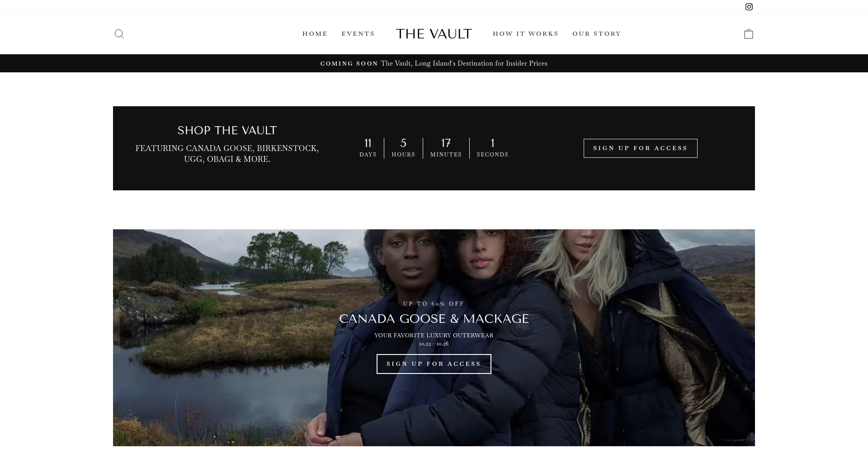The image size is (868, 449).
Task: Go to the Home menu item
Action: pyautogui.click(x=315, y=34)
